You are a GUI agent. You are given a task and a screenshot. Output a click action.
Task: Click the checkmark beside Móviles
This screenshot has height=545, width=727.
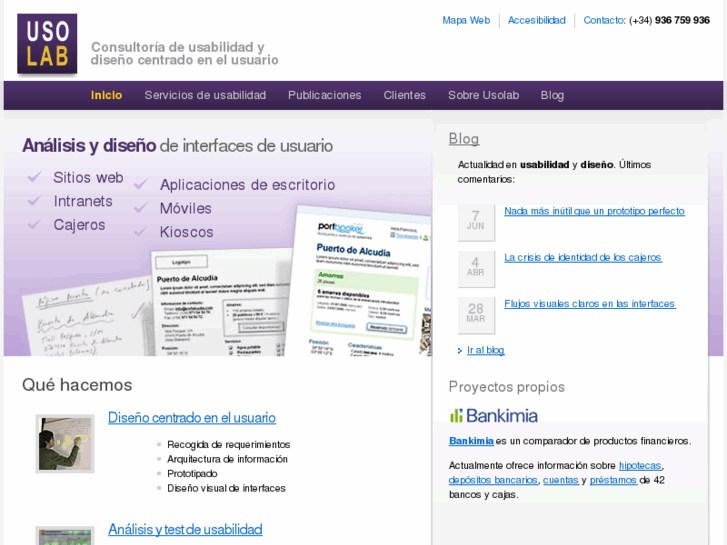(x=141, y=208)
